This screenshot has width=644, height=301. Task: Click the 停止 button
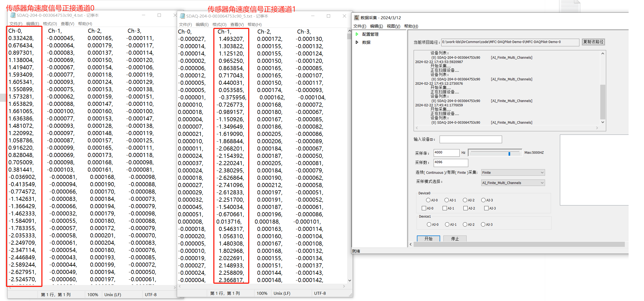pyautogui.click(x=455, y=239)
